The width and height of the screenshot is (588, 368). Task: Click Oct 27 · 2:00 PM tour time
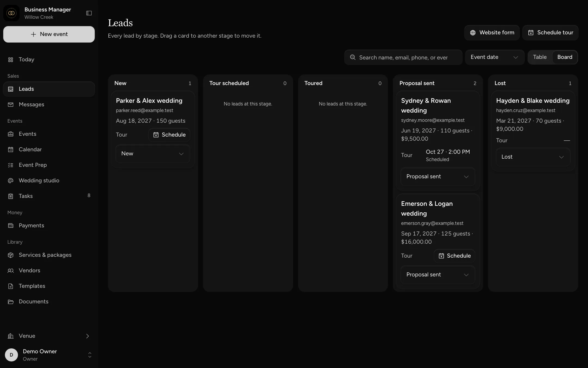tap(448, 152)
